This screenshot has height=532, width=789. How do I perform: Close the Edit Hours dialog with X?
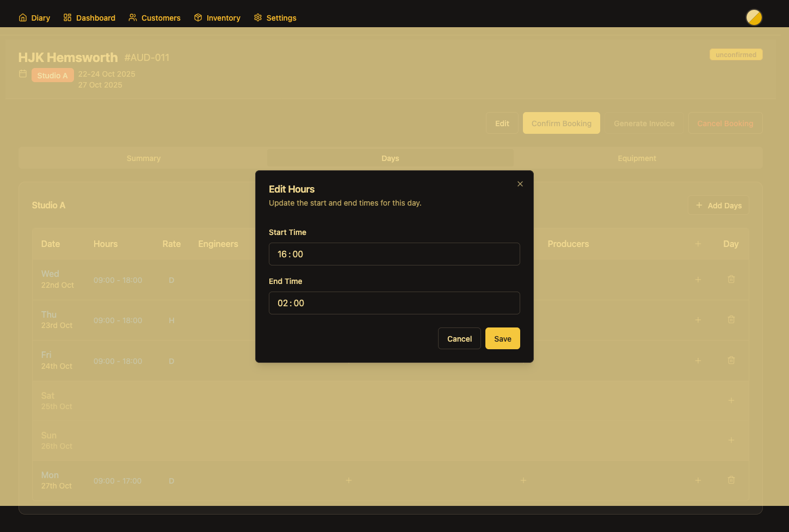(520, 184)
